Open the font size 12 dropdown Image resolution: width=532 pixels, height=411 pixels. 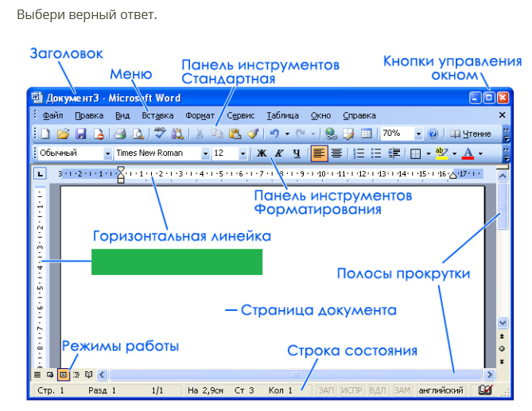click(x=242, y=153)
